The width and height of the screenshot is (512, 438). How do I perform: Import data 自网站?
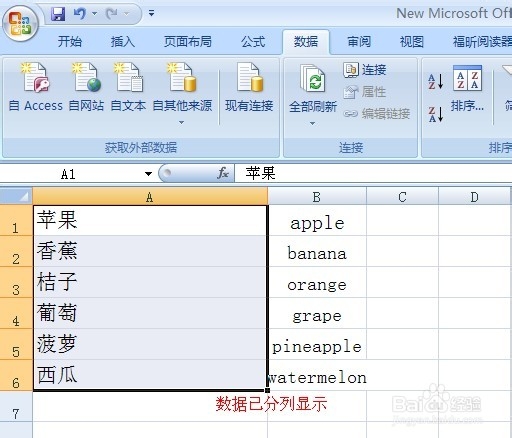pos(86,87)
